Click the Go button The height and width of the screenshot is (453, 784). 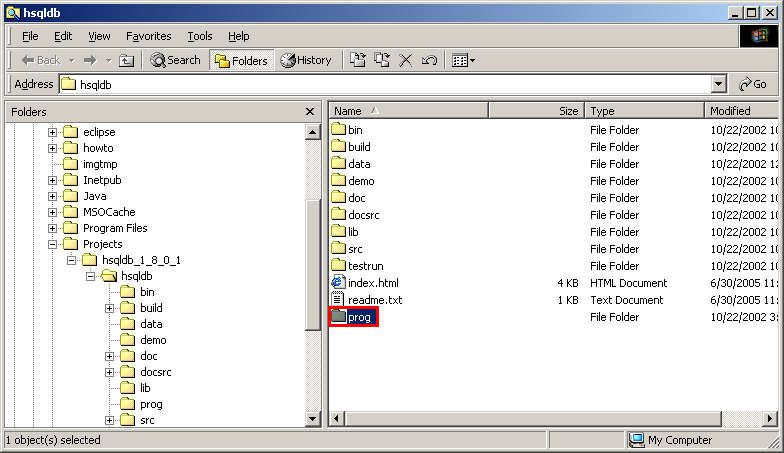tap(754, 85)
